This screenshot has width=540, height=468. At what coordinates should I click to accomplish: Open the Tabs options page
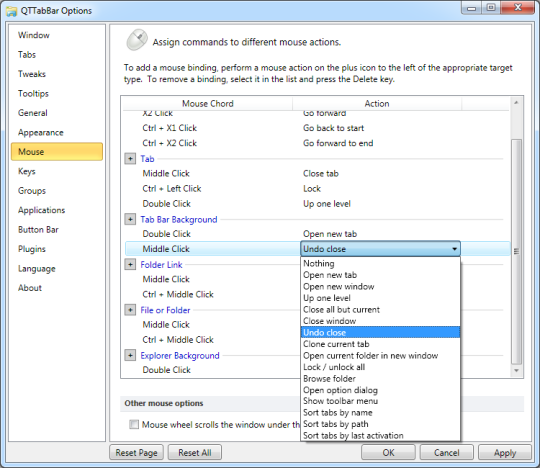(x=57, y=54)
